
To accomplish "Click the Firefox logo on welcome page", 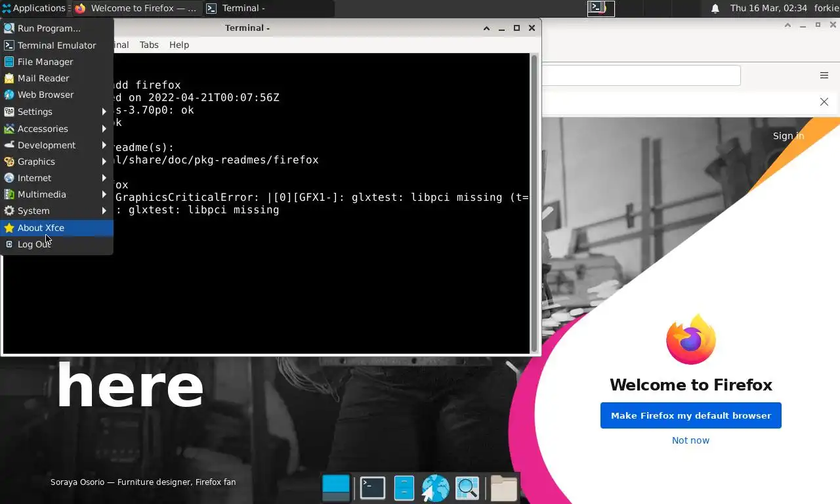I will click(x=690, y=339).
